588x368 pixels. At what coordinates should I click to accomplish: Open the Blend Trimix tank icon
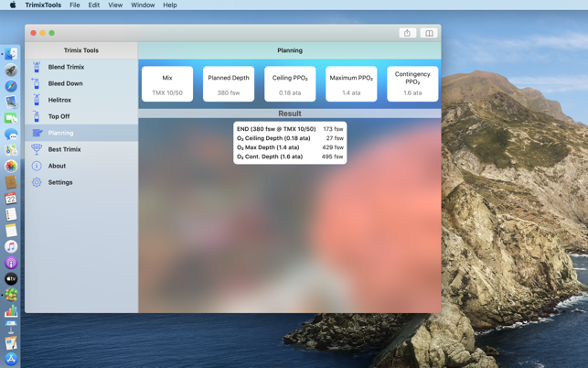pos(37,67)
